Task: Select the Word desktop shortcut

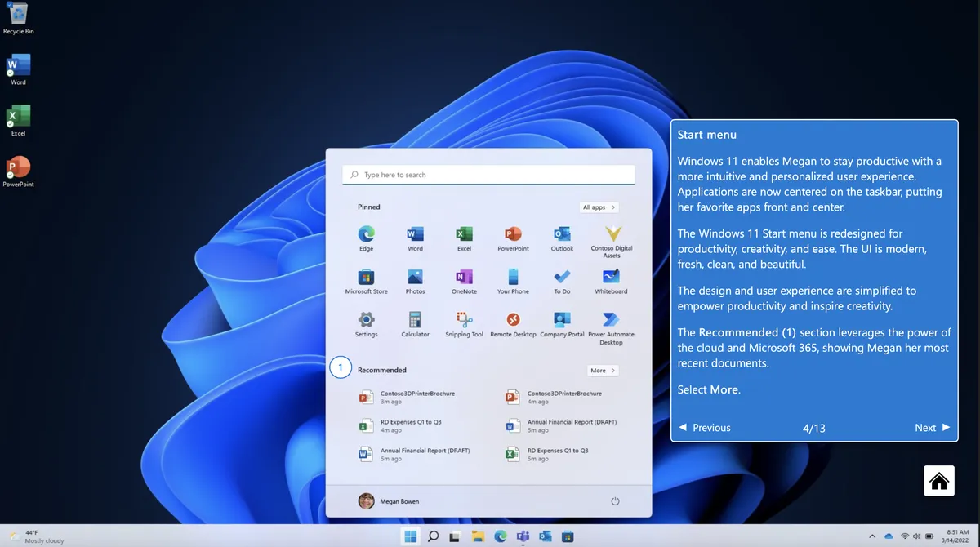Action: click(18, 69)
